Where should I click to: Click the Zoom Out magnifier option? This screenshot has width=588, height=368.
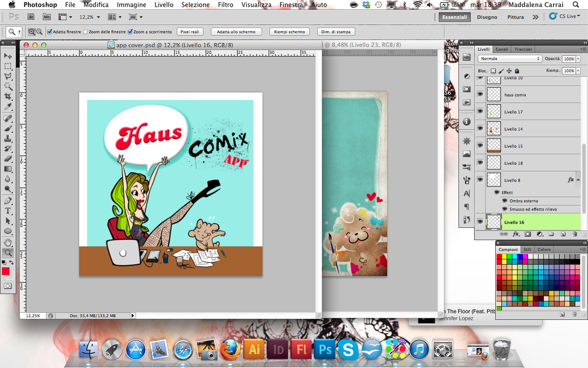click(x=39, y=32)
